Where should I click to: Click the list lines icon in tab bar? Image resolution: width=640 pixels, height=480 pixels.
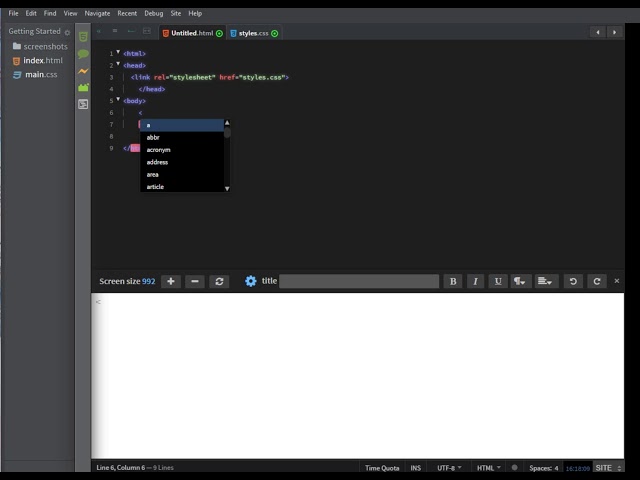pos(115,31)
